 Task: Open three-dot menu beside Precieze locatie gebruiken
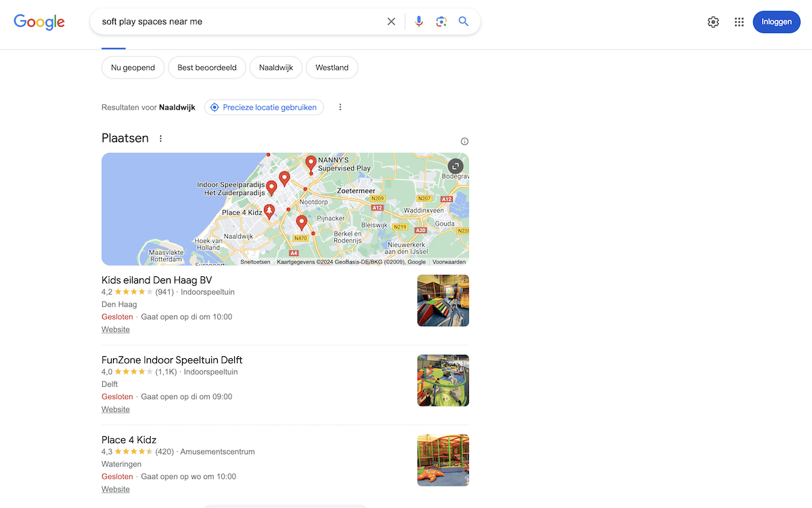click(340, 107)
